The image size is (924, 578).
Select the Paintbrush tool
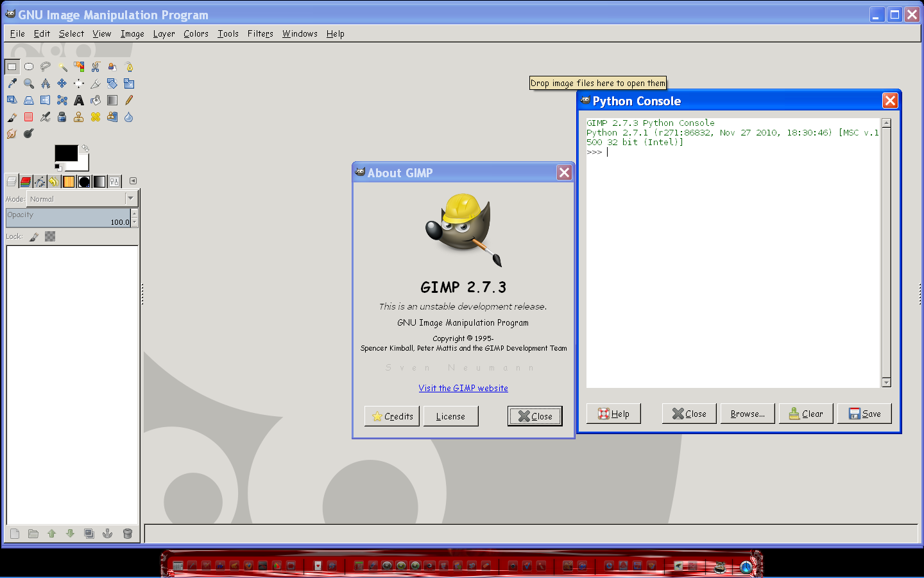click(12, 117)
